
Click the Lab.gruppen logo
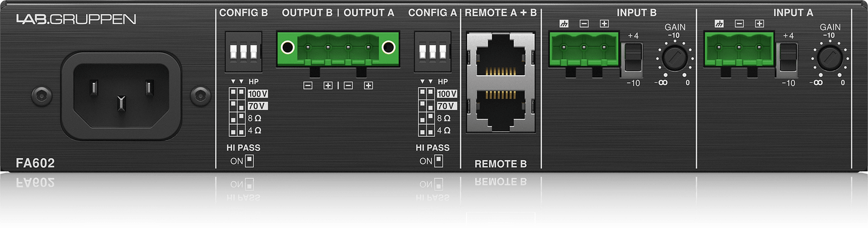[x=76, y=19]
